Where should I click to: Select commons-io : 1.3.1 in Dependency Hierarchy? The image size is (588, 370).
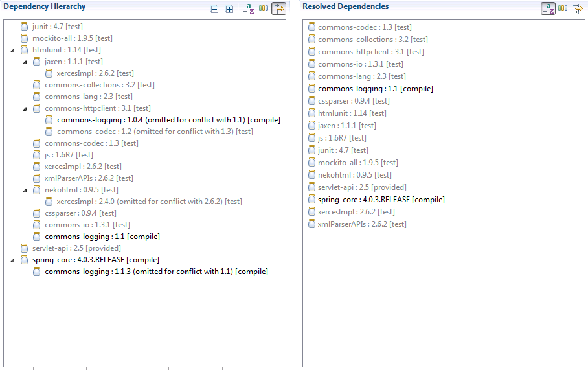click(x=87, y=225)
